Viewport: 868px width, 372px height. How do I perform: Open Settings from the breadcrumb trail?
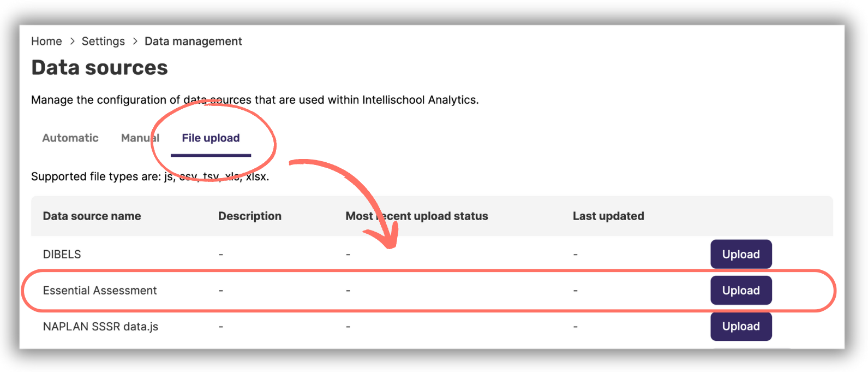pyautogui.click(x=103, y=41)
